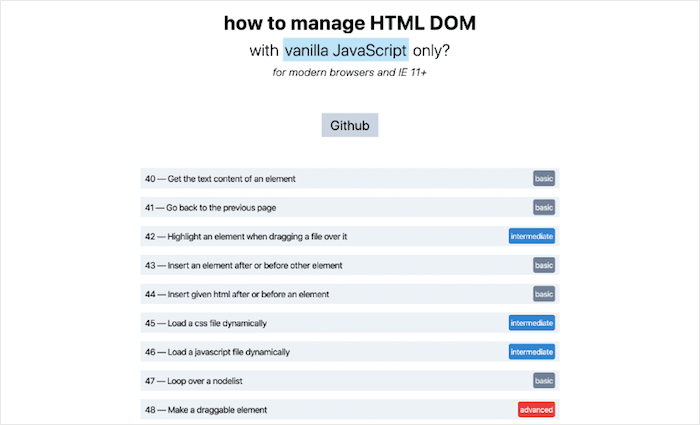Click the highlighted vanilla JavaScript text

[x=345, y=49]
